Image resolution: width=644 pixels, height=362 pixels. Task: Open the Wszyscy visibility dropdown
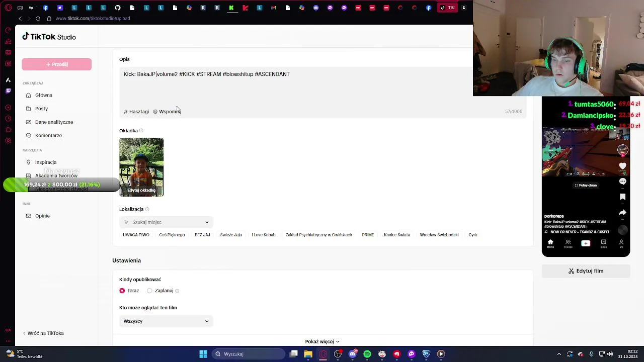tap(166, 321)
